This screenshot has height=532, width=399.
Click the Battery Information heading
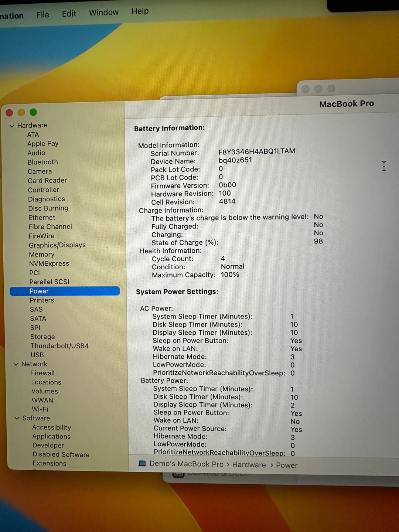(x=169, y=128)
